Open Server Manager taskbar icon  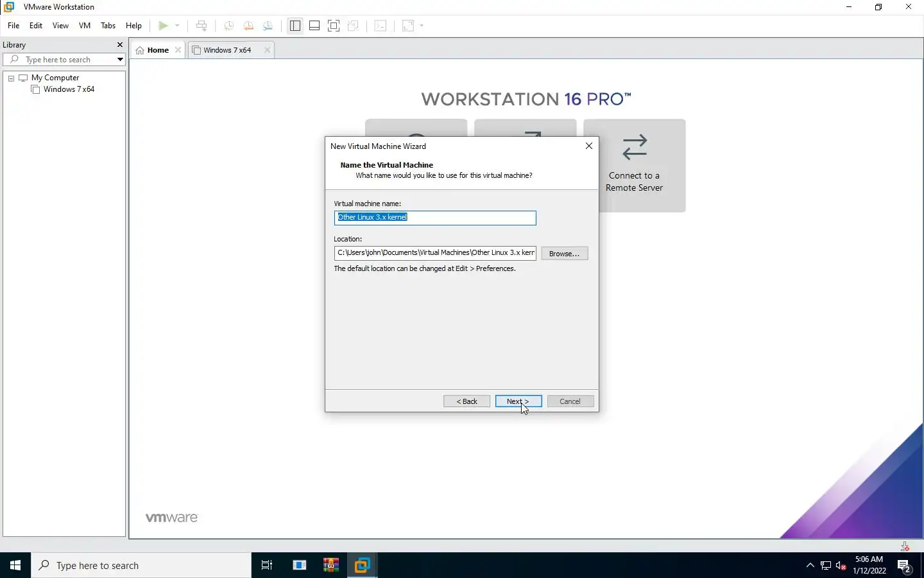point(300,565)
